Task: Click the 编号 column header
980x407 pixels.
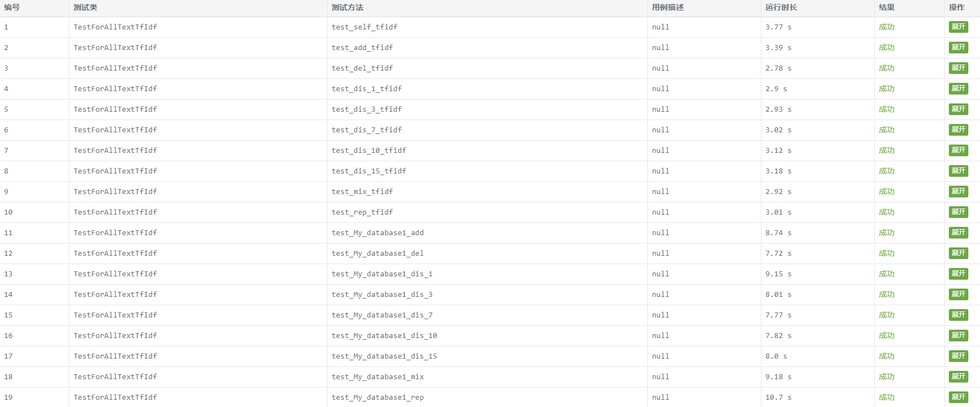Action: tap(12, 8)
